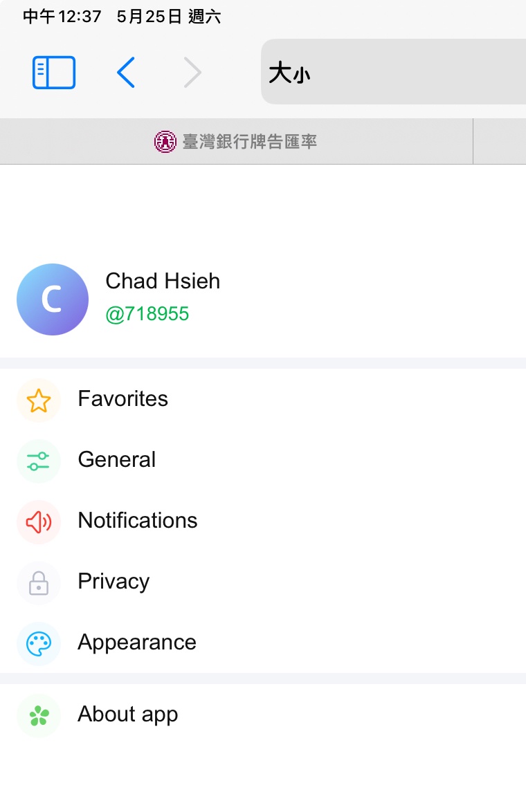The width and height of the screenshot is (526, 812).
Task: Click the Bank of Taiwan favicon
Action: pos(165,142)
